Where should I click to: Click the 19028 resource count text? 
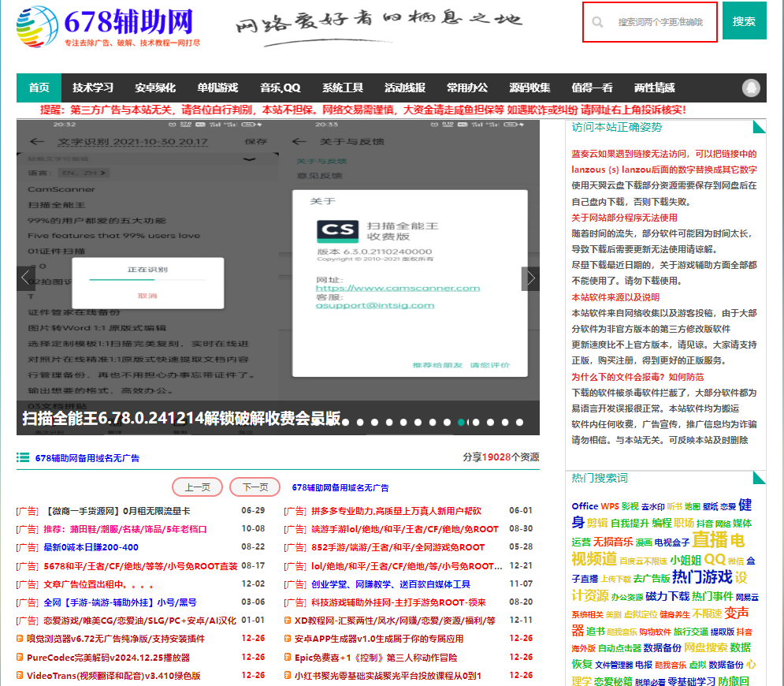(496, 457)
